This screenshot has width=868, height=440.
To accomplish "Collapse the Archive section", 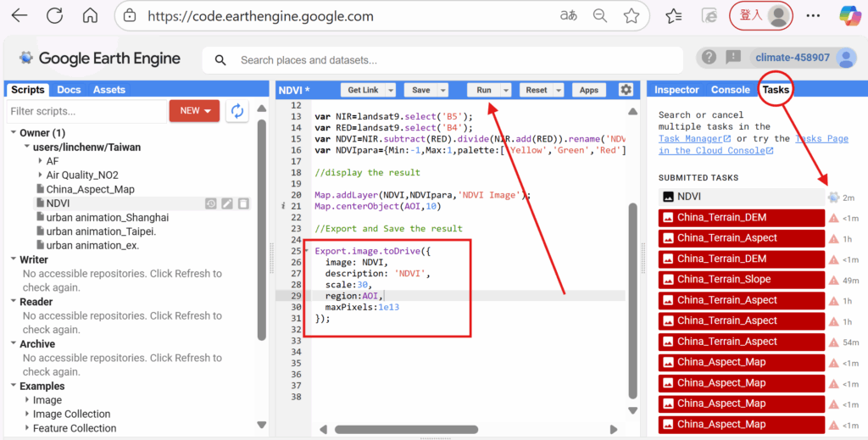I will coord(14,343).
